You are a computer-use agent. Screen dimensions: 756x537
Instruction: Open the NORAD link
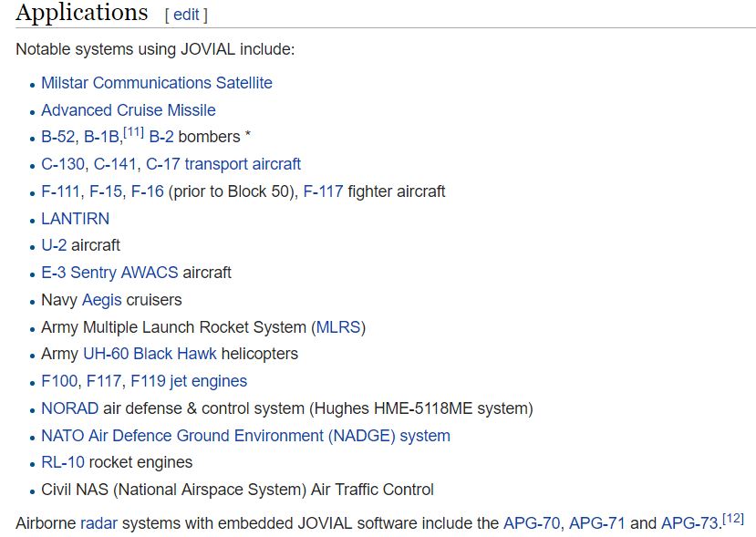tap(70, 408)
